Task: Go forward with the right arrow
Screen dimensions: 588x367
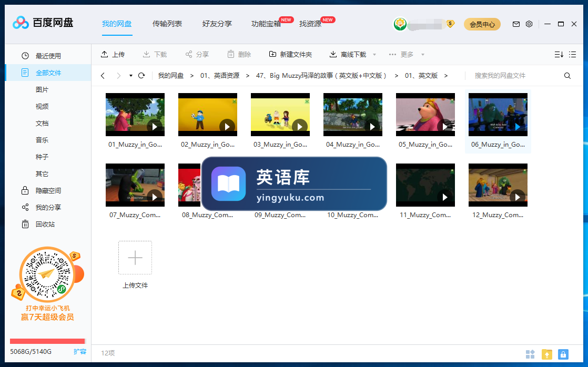Action: click(118, 76)
